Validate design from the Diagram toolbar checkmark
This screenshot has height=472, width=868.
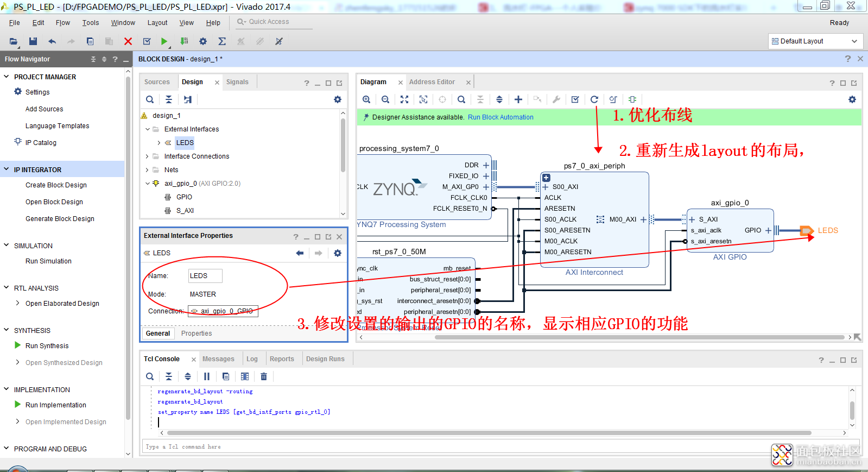(575, 99)
